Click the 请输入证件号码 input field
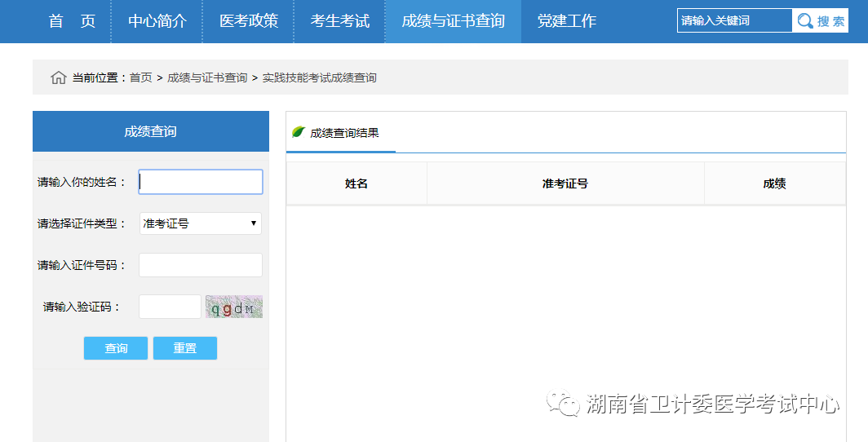This screenshot has width=868, height=442. tap(201, 265)
